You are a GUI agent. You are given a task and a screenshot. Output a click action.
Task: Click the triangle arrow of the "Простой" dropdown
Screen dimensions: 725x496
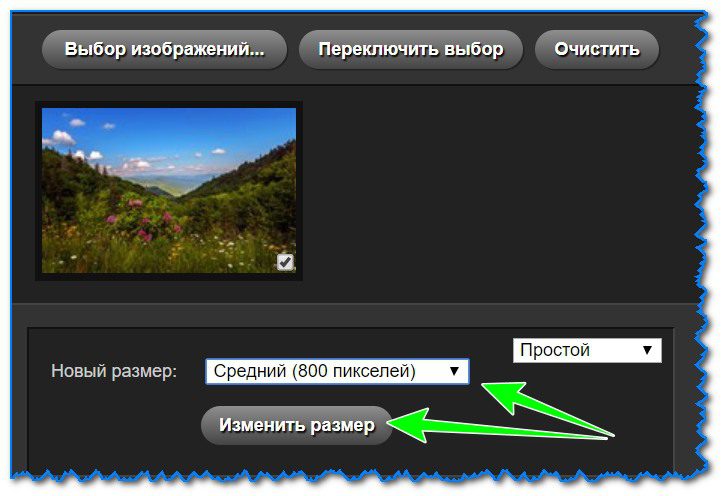pyautogui.click(x=647, y=350)
